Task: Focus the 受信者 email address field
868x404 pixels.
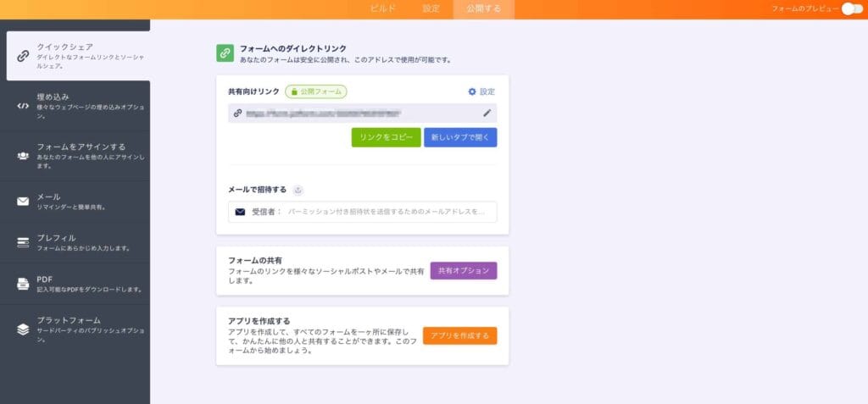Action: click(x=362, y=212)
